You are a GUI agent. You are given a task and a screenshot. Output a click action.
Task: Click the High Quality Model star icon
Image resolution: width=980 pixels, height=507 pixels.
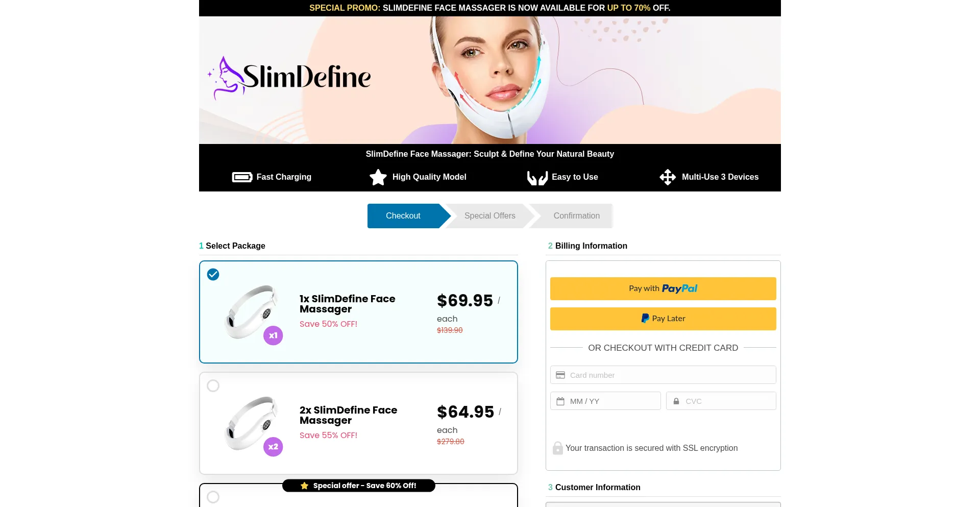(x=378, y=177)
